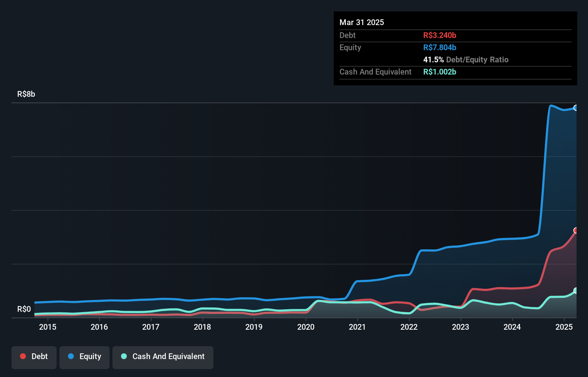
Task: Click the Equity value R$7.804b
Action: coord(440,47)
